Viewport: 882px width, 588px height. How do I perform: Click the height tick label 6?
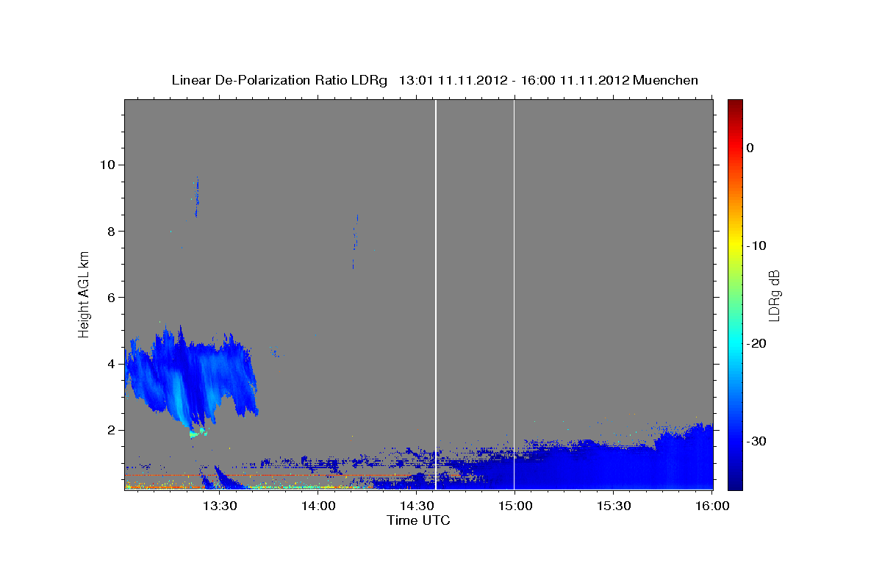tap(110, 297)
